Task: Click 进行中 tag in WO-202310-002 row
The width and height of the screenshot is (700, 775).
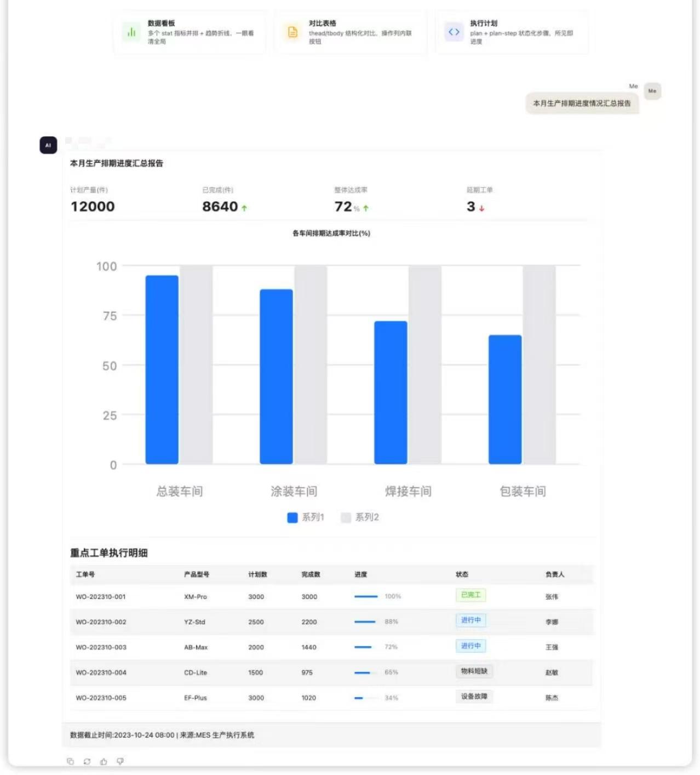Action: click(x=471, y=620)
